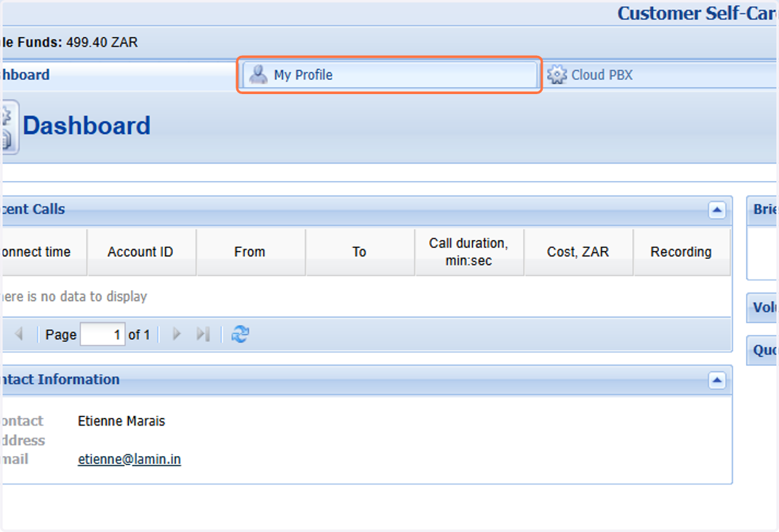
Task: Open the Cloud PBX tab
Action: coord(660,75)
